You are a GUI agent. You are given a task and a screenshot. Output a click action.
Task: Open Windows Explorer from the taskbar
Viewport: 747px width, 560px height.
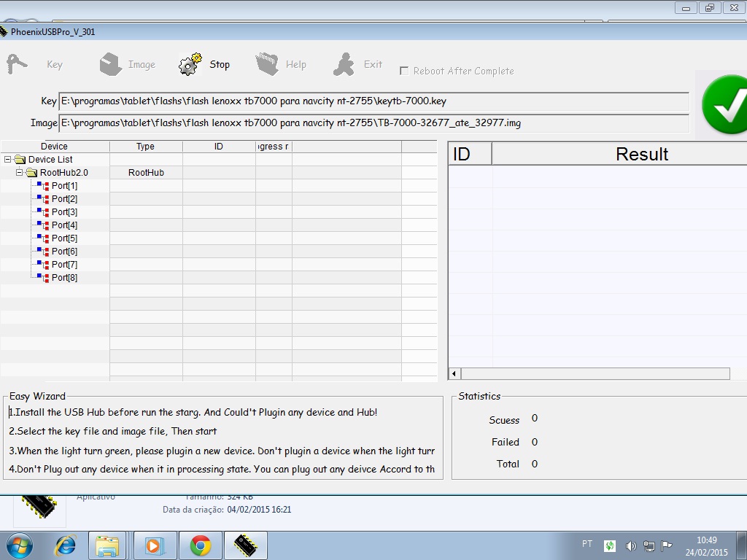(107, 545)
